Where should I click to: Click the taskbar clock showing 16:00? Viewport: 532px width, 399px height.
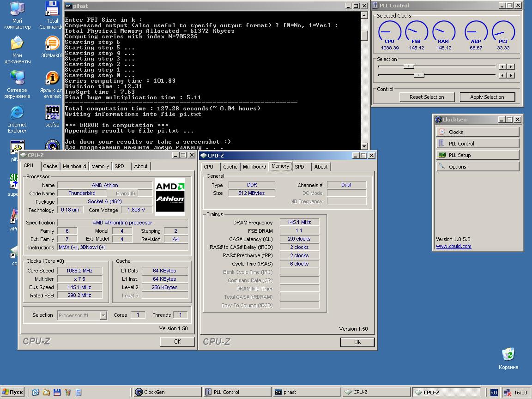(520, 393)
